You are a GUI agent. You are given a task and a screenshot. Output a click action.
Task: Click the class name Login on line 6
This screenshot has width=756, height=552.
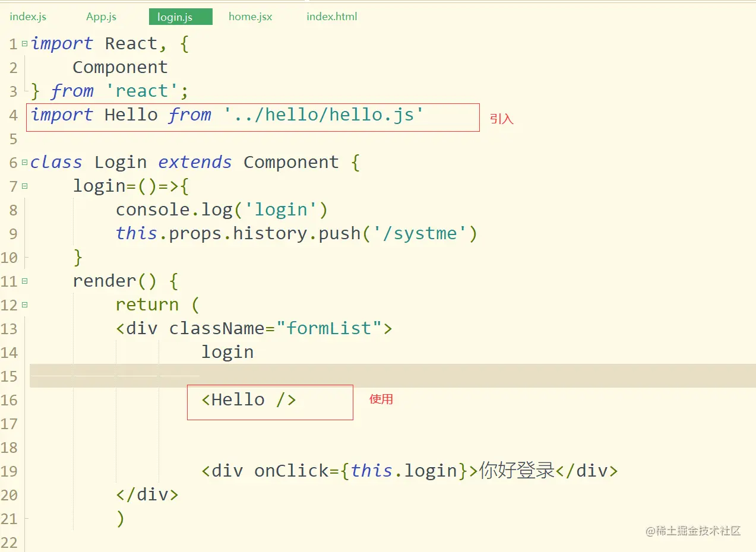[x=121, y=162]
